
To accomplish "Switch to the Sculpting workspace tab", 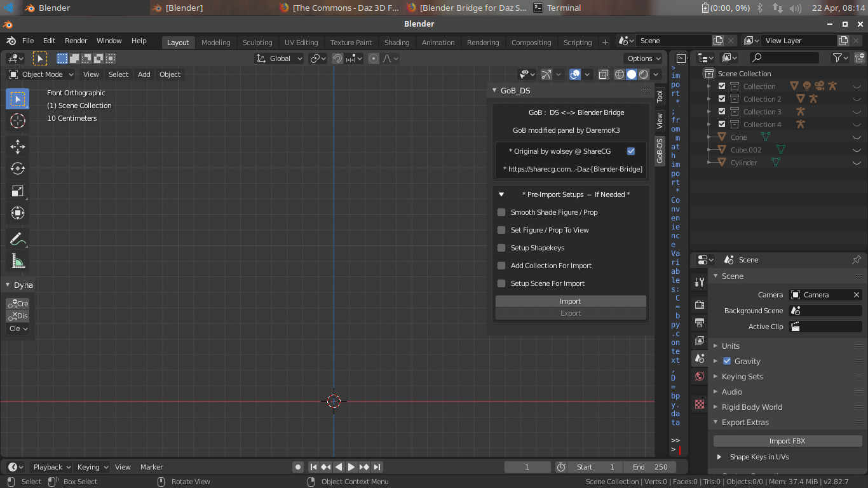I will (257, 43).
